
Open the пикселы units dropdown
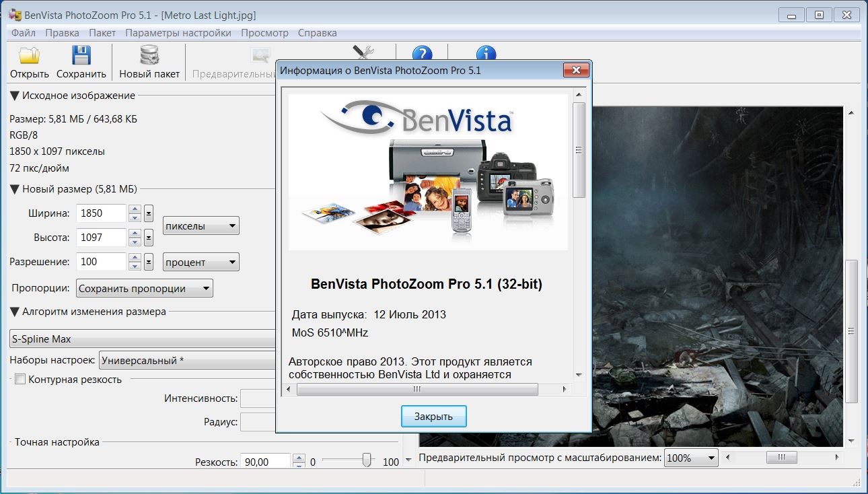coord(201,226)
